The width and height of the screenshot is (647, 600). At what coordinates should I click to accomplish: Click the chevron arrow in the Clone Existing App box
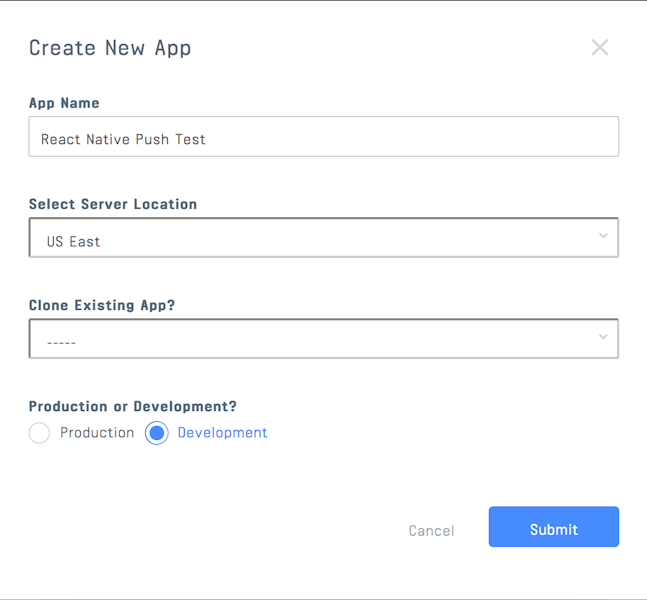[603, 337]
